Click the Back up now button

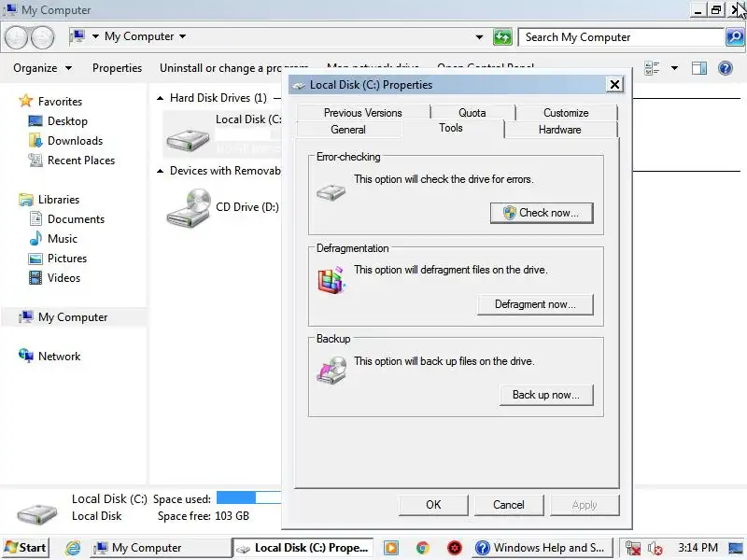[x=546, y=395]
